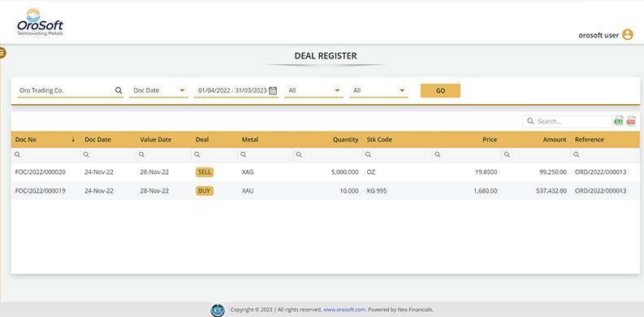Open the www.orosoft.com link

pos(344,310)
